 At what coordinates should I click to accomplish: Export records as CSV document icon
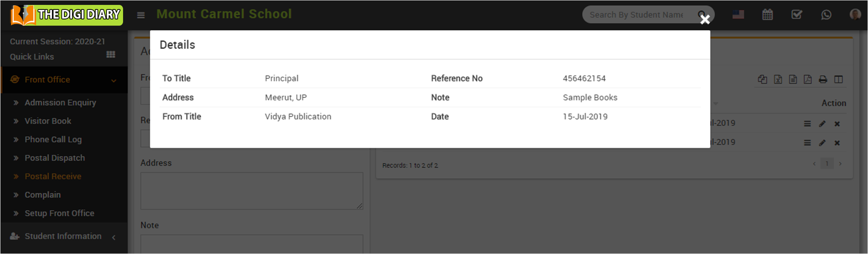pos(793,80)
